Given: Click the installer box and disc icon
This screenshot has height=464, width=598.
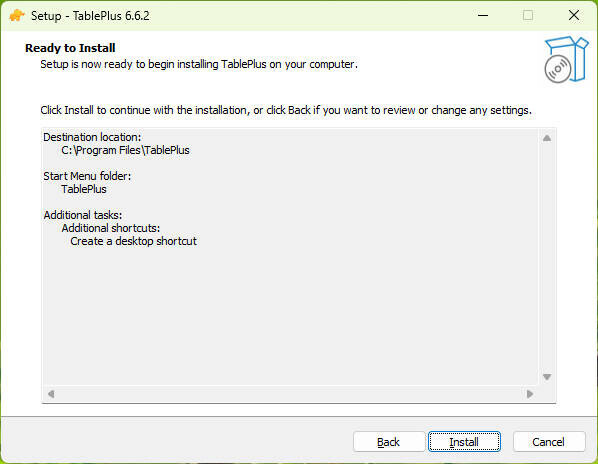Looking at the screenshot, I should (566, 59).
